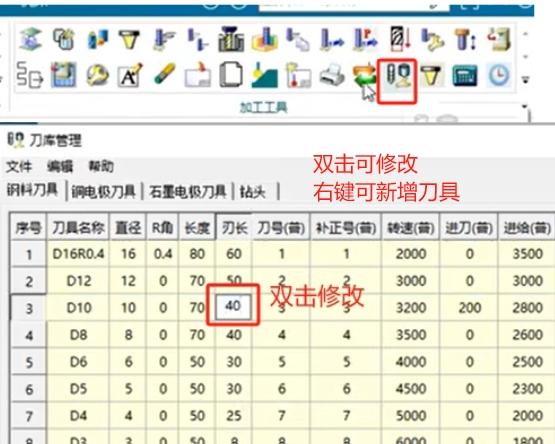The image size is (555, 444).
Task: Click the green-yellow pencil icon
Action: 164,74
